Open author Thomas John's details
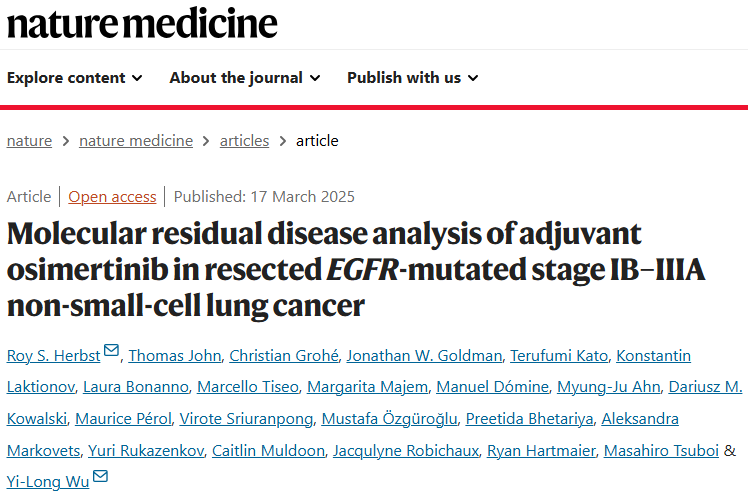Screen dimensions: 748x497 tap(175, 356)
